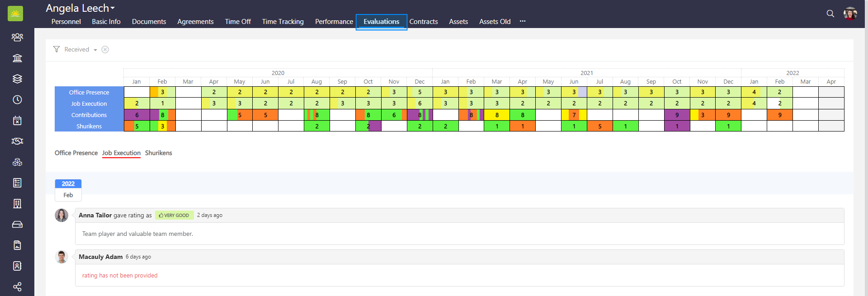The width and height of the screenshot is (868, 296).
Task: Expand the three-dots more tabs menu
Action: point(523,21)
